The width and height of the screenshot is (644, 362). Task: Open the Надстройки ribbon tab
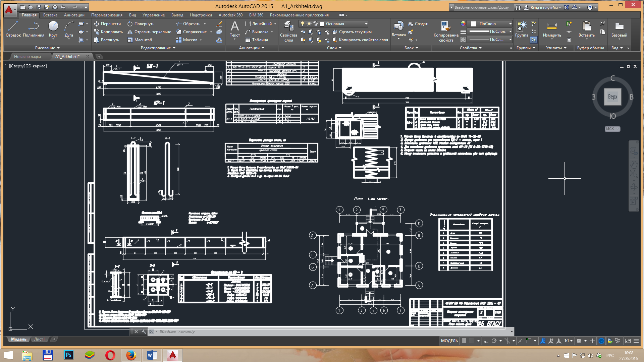pyautogui.click(x=201, y=15)
